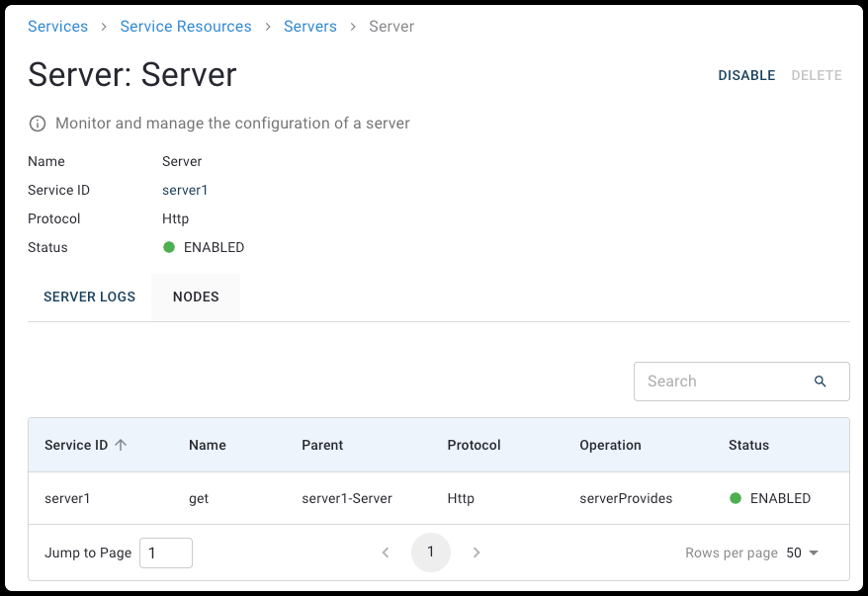The height and width of the screenshot is (596, 868).
Task: Go to the previous page arrow
Action: [386, 553]
